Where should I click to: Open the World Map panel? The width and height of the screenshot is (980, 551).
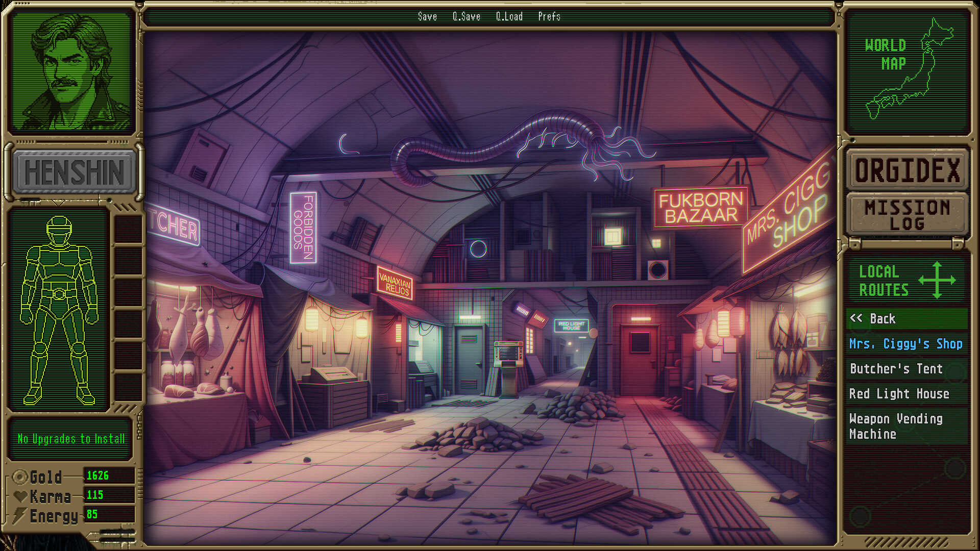click(908, 71)
